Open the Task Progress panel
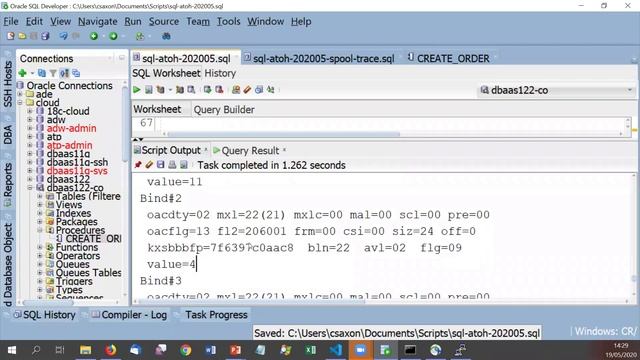This screenshot has width=640, height=360. (216, 315)
